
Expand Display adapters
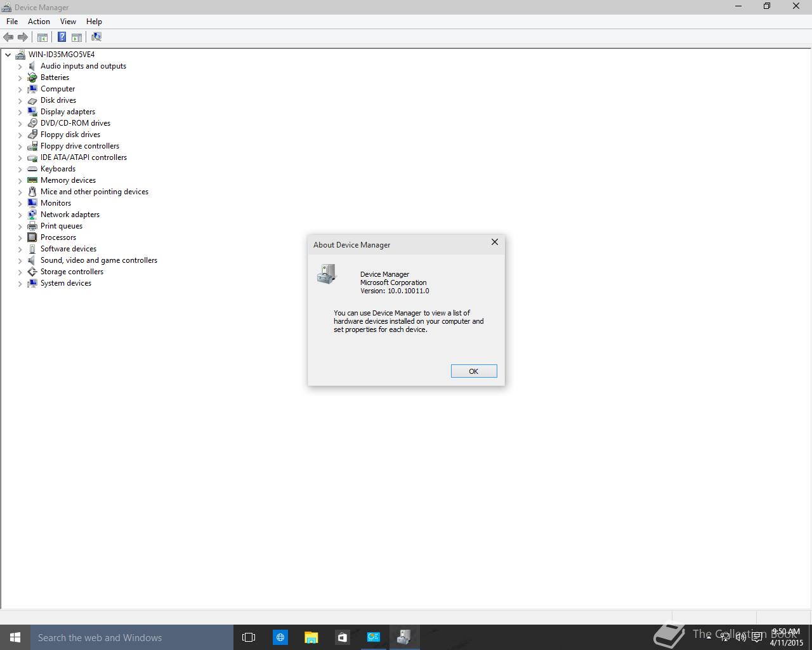(x=20, y=112)
